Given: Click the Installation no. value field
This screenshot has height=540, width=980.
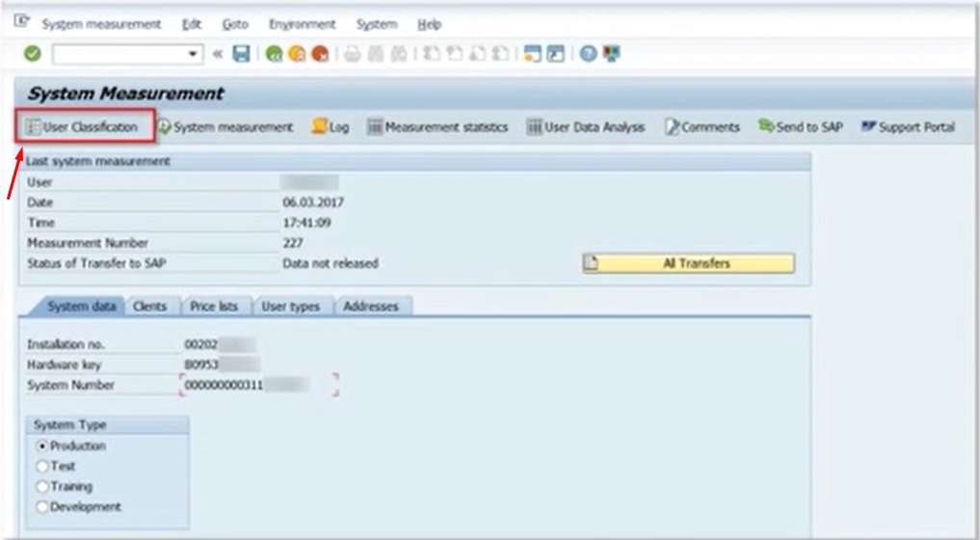Looking at the screenshot, I should point(220,344).
